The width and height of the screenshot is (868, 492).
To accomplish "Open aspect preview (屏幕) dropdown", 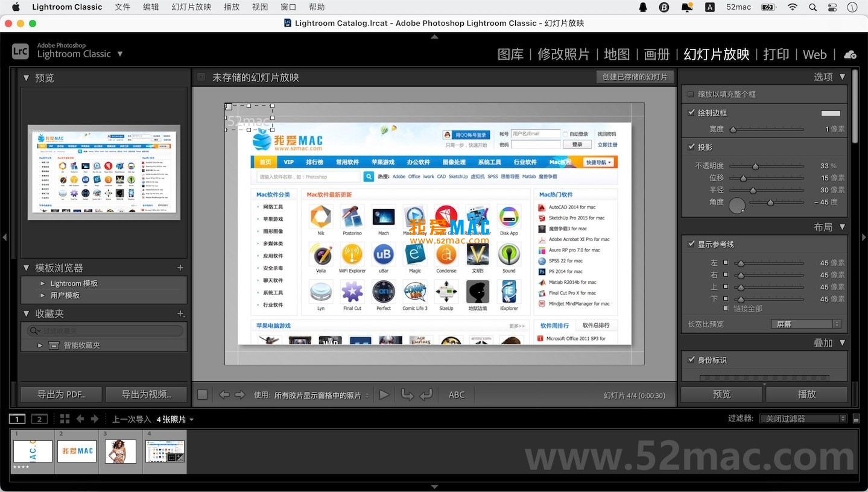I will 806,324.
